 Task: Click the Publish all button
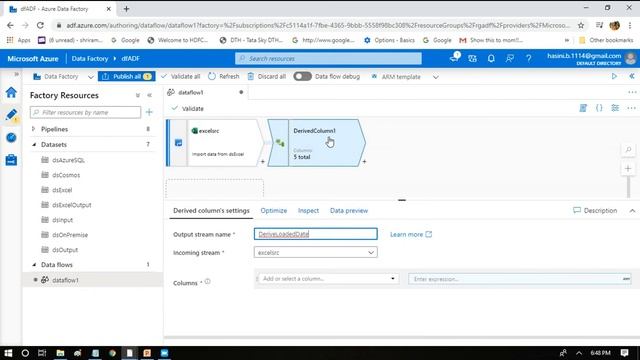click(x=127, y=76)
